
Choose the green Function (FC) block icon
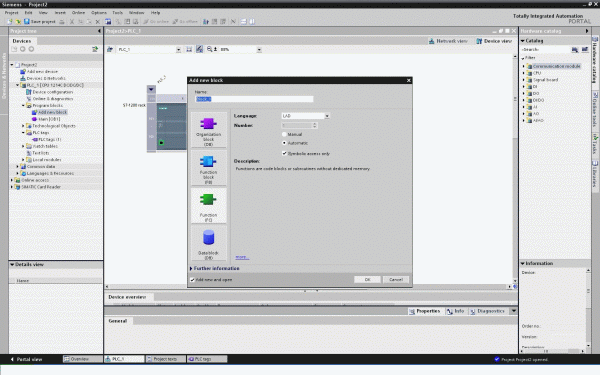click(x=208, y=199)
